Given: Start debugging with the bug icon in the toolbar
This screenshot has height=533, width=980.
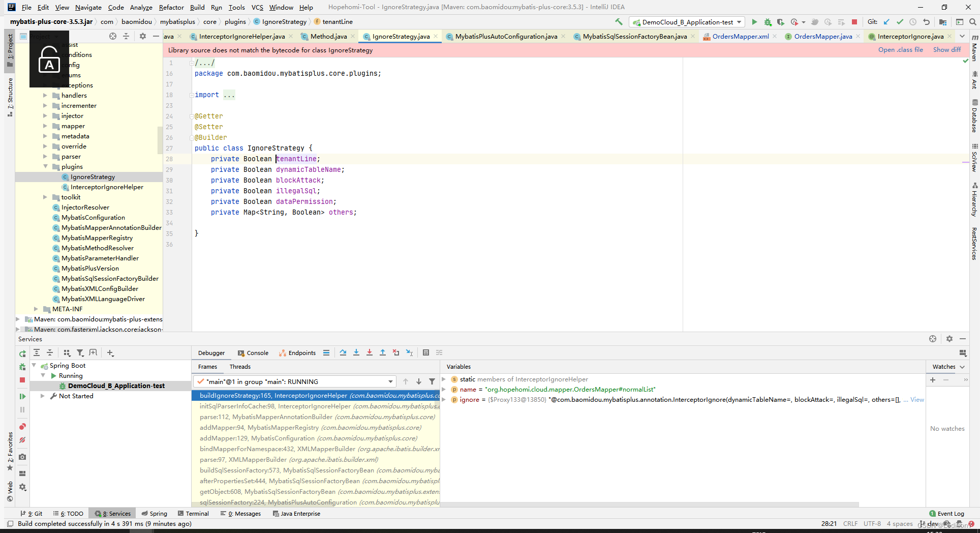Looking at the screenshot, I should point(768,22).
